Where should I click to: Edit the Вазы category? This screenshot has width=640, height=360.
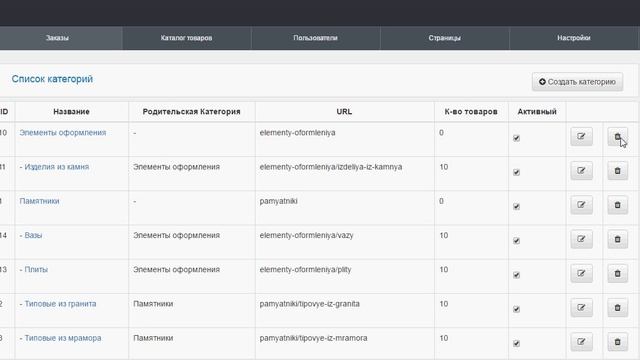click(x=581, y=240)
